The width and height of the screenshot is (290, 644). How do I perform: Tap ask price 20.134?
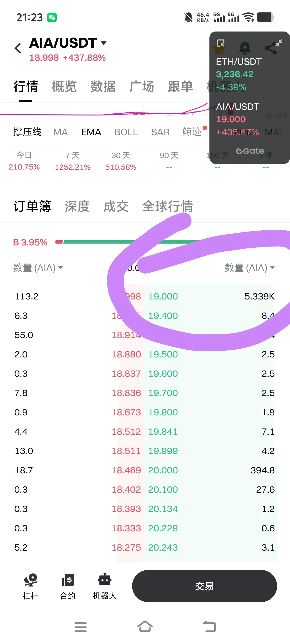(x=163, y=509)
